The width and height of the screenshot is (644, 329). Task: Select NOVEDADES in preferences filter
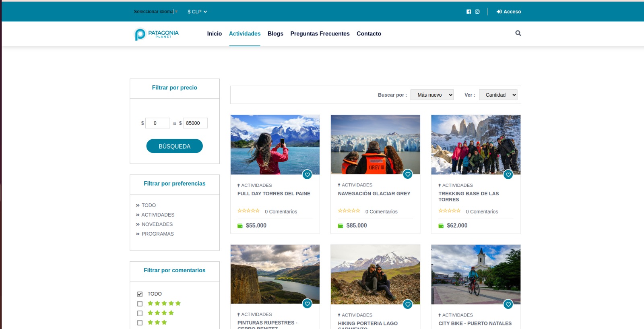157,224
